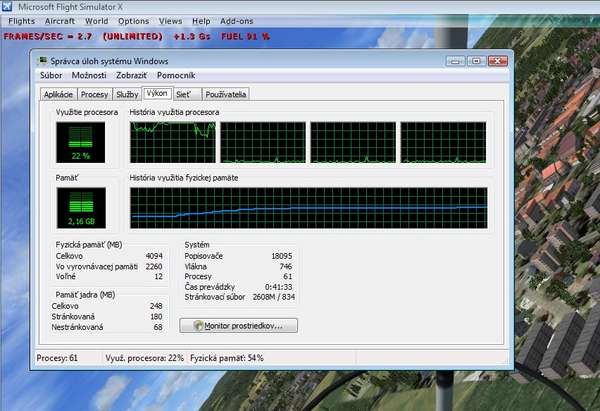Click the 'Nestránkovaná' kernel memory row
The image size is (600, 411).
[107, 327]
